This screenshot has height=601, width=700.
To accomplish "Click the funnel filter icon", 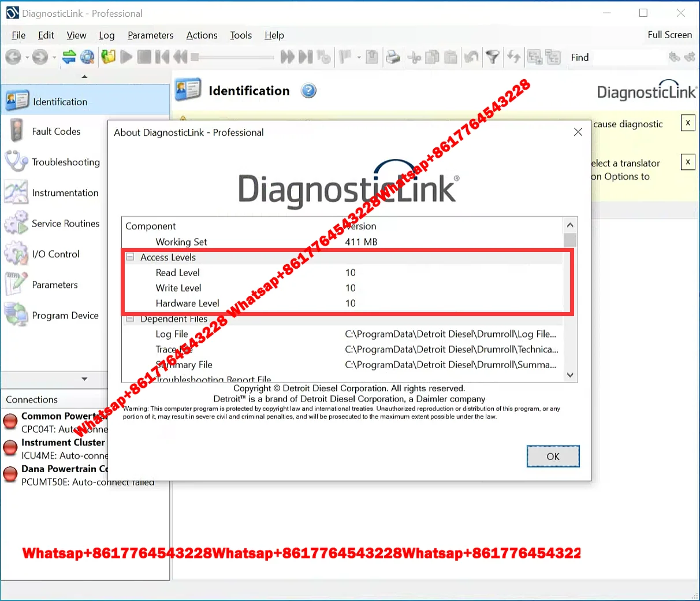I will [492, 57].
